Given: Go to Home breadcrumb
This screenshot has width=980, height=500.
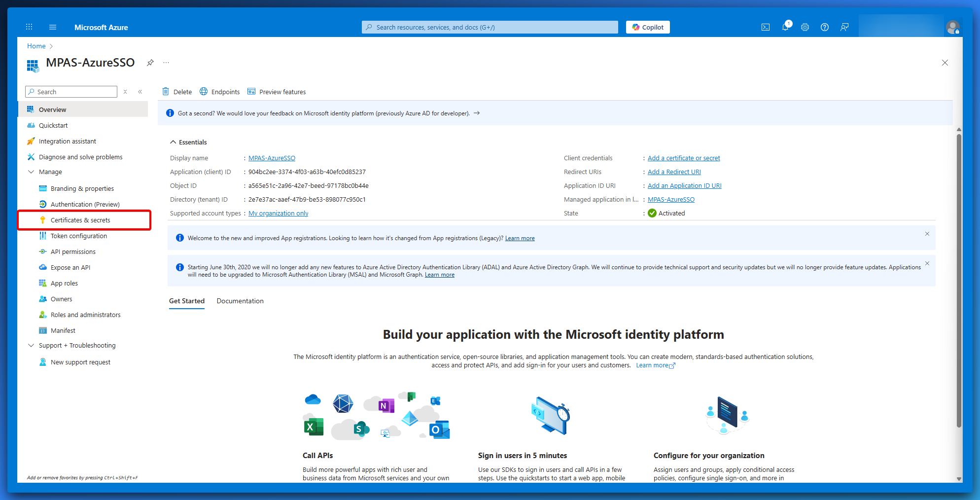Looking at the screenshot, I should tap(36, 46).
